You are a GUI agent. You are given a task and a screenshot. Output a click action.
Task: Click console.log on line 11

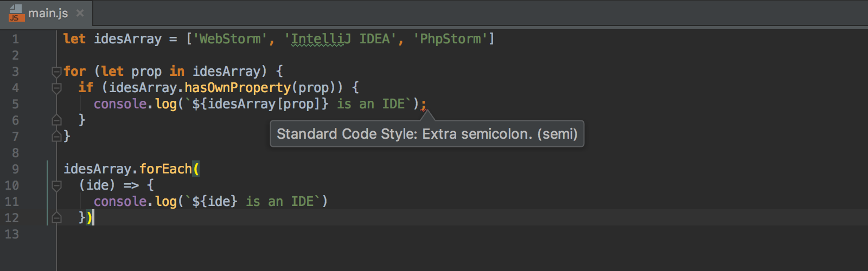coord(135,202)
